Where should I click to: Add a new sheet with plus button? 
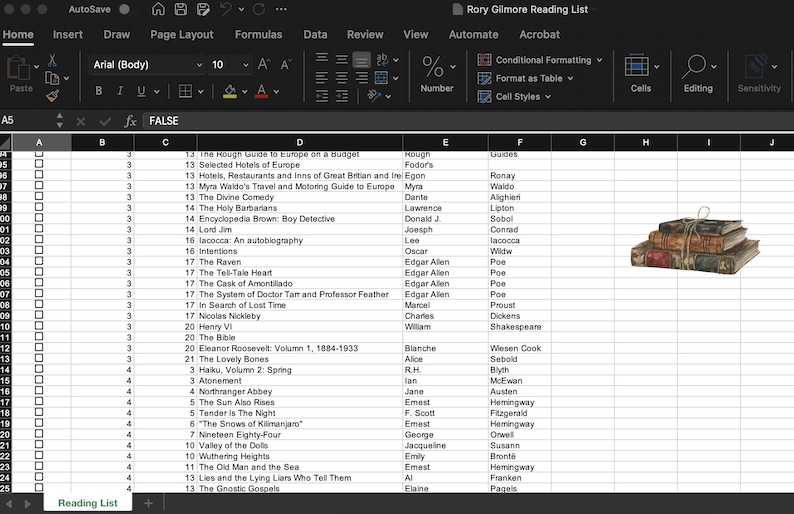pyautogui.click(x=148, y=503)
